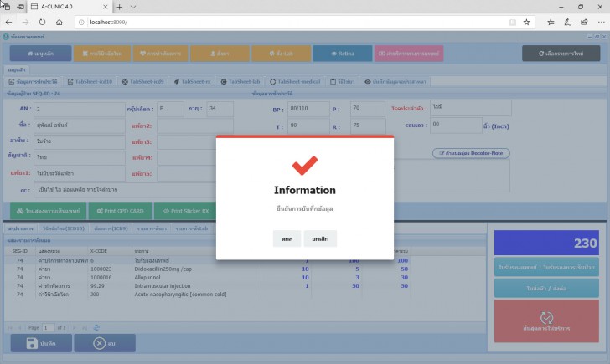Expand the tab preview chevron beside new tab
This screenshot has height=364, width=610.
[x=133, y=7]
